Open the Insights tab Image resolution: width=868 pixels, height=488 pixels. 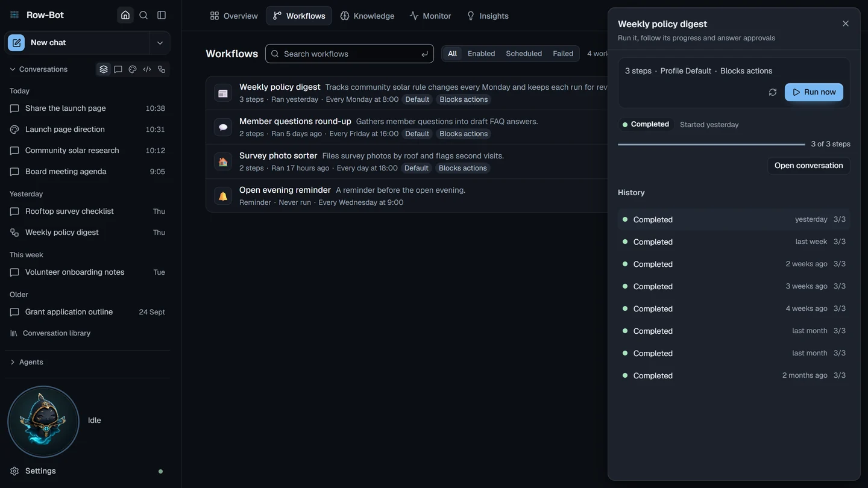point(488,16)
